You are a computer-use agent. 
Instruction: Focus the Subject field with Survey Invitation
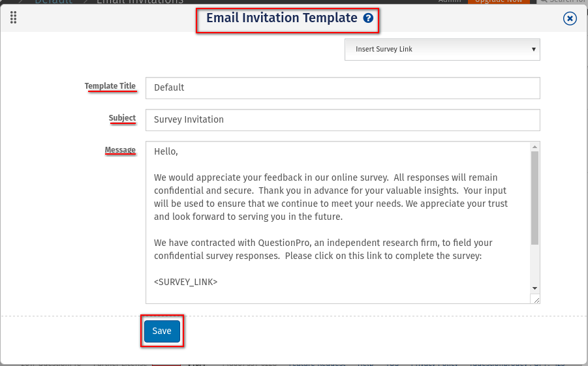pyautogui.click(x=343, y=120)
